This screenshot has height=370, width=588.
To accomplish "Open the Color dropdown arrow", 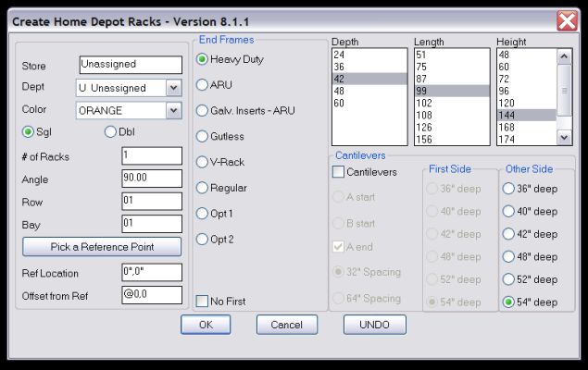I will point(174,110).
